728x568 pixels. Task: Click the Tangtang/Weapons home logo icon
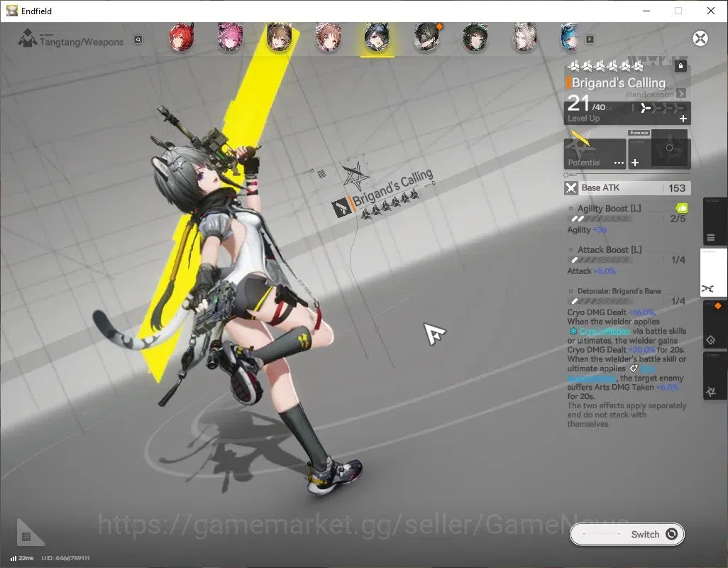tap(27, 38)
